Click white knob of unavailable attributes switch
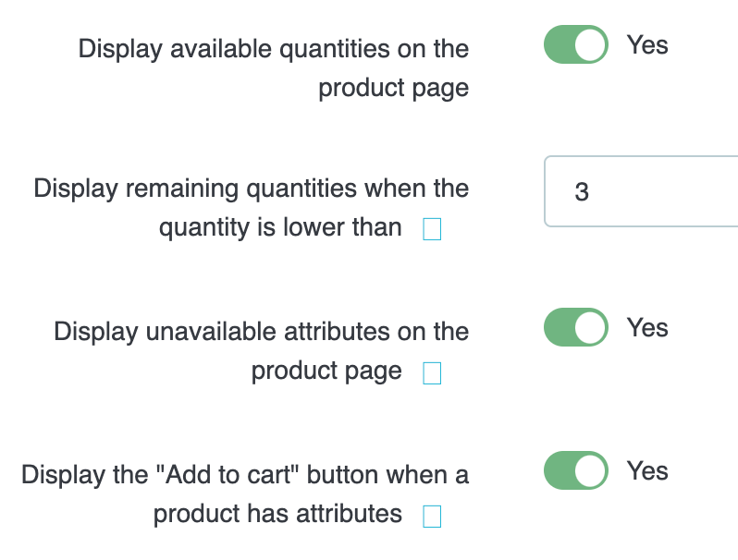The width and height of the screenshot is (738, 560). [x=590, y=328]
